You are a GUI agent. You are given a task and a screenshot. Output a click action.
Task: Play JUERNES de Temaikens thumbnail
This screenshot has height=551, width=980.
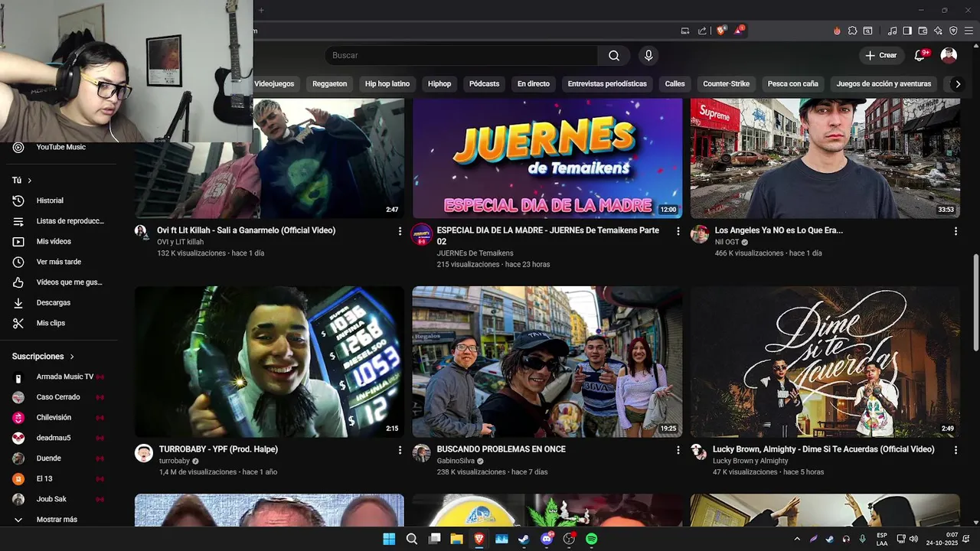point(547,158)
